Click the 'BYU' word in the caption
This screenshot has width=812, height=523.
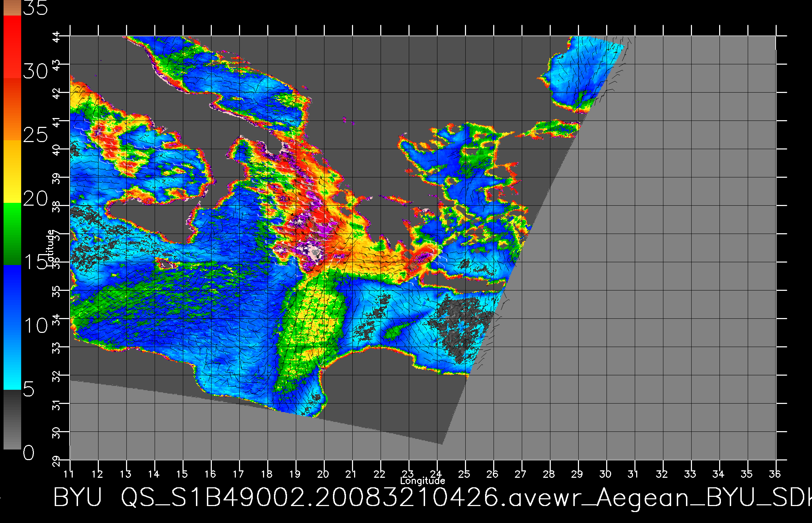[78, 497]
